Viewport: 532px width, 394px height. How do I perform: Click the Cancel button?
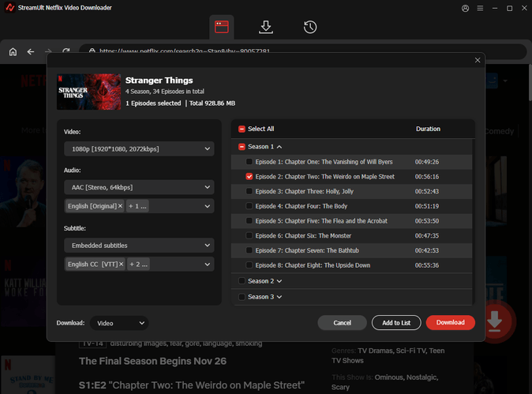[x=342, y=323]
